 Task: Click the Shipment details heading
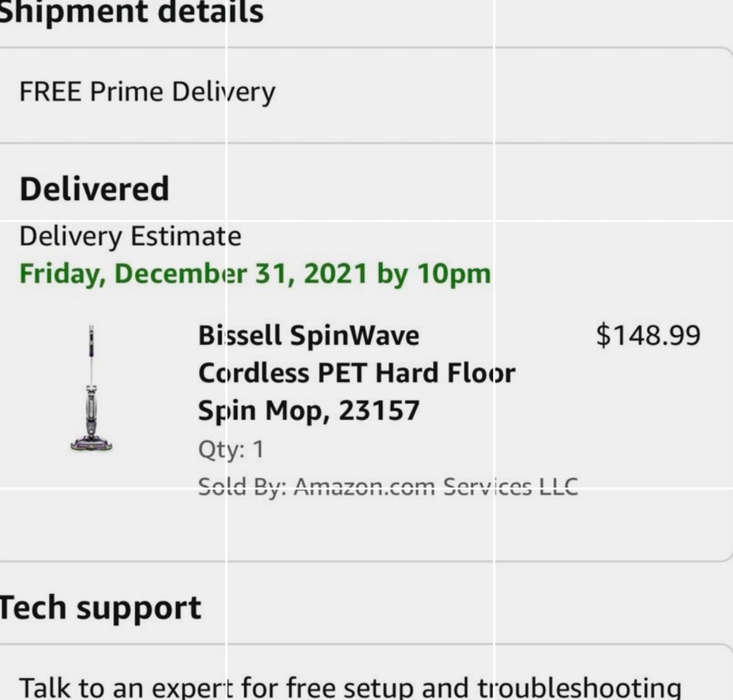pyautogui.click(x=131, y=11)
